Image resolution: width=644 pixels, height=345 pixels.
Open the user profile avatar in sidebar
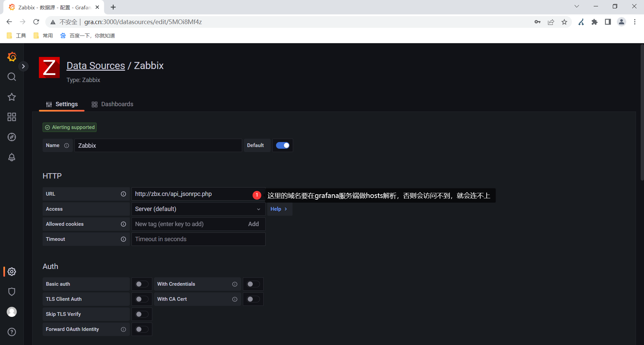[12, 312]
